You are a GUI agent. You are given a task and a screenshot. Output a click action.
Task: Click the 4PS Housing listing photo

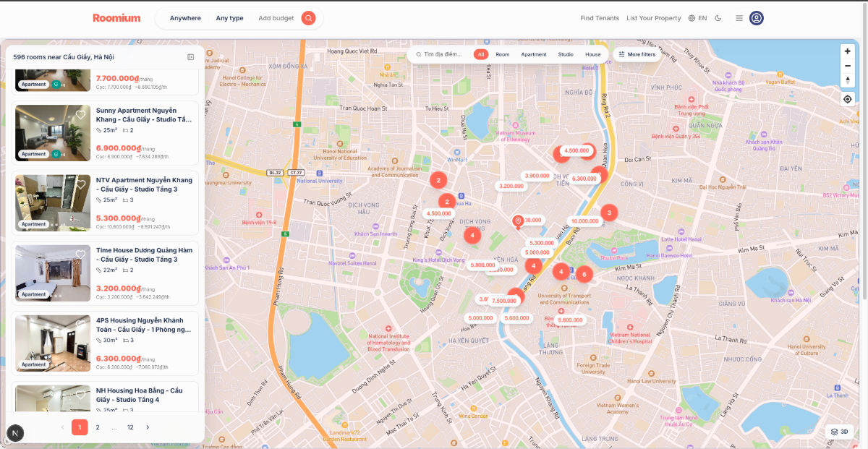click(x=53, y=343)
